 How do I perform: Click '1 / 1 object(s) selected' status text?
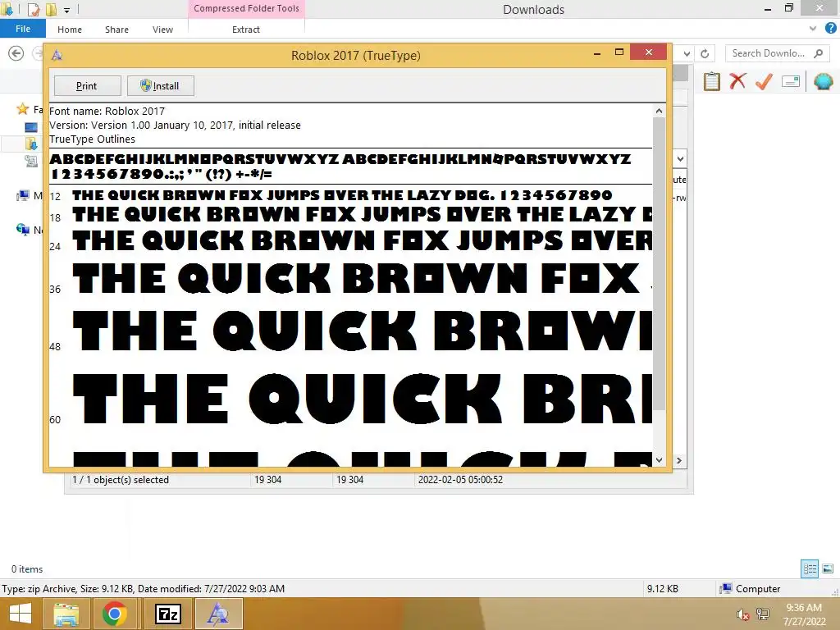[x=121, y=479]
